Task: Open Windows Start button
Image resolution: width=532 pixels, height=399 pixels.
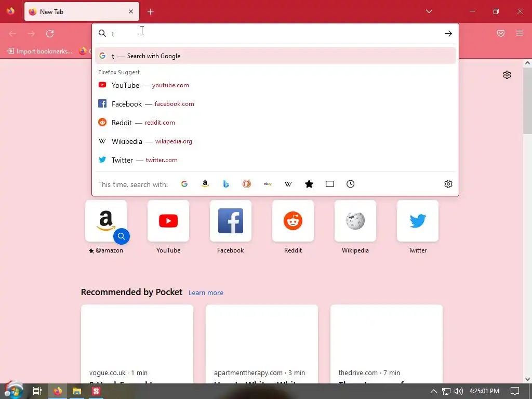Action: pyautogui.click(x=14, y=391)
